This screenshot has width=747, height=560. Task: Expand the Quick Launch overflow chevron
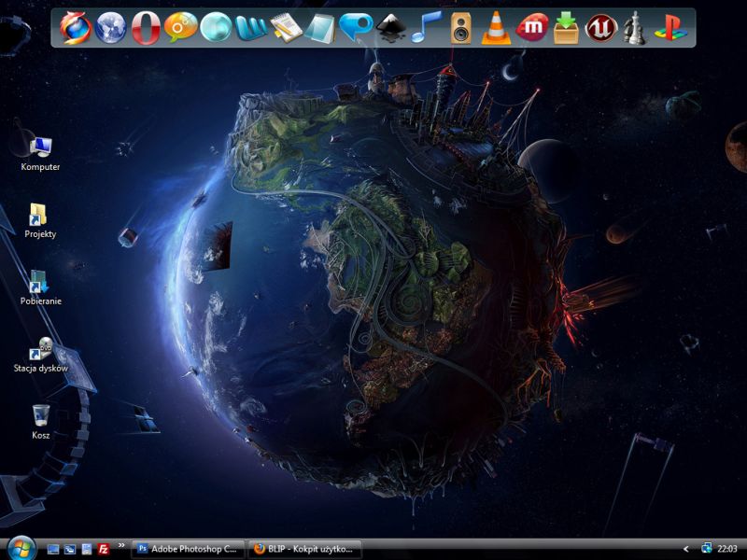121,545
